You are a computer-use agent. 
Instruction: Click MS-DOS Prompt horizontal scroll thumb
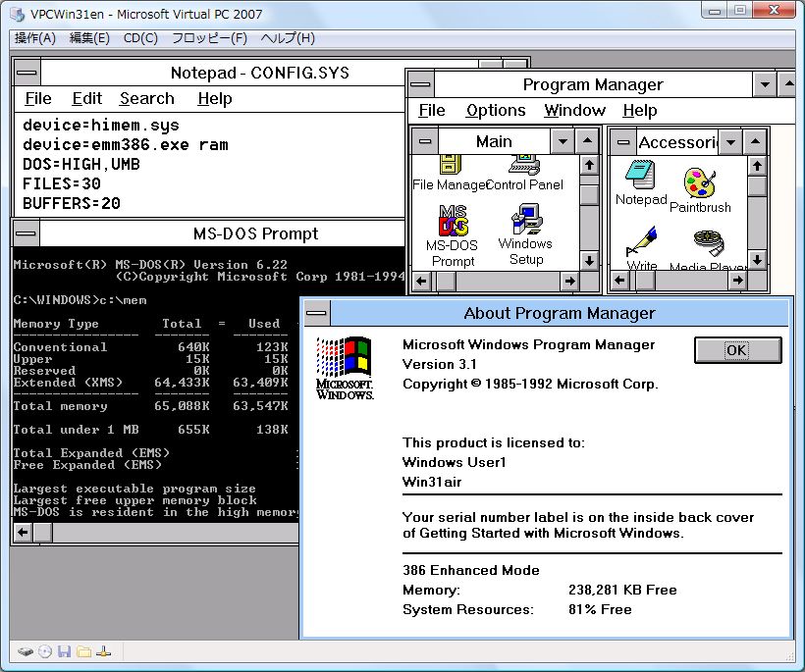click(x=42, y=533)
